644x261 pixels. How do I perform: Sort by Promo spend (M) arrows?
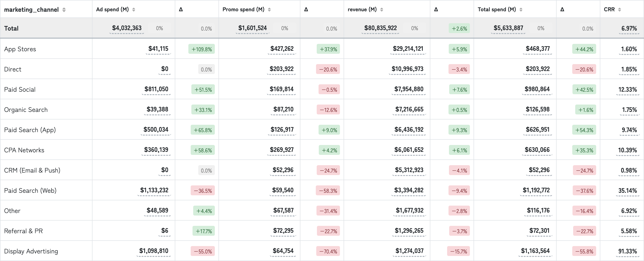click(x=269, y=9)
